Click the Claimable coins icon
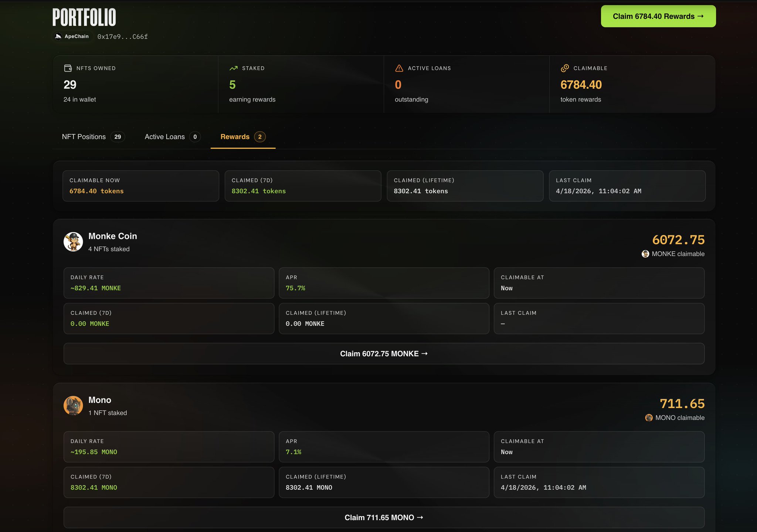The height and width of the screenshot is (532, 757). coord(565,68)
